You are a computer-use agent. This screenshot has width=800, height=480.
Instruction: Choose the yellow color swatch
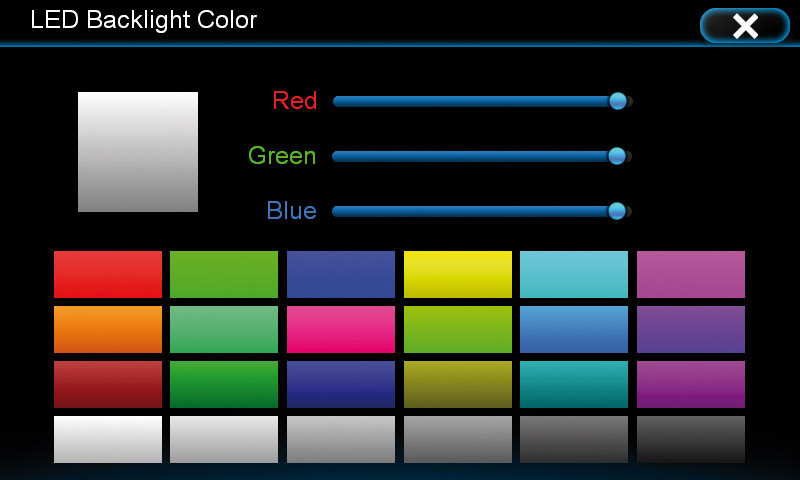[458, 274]
